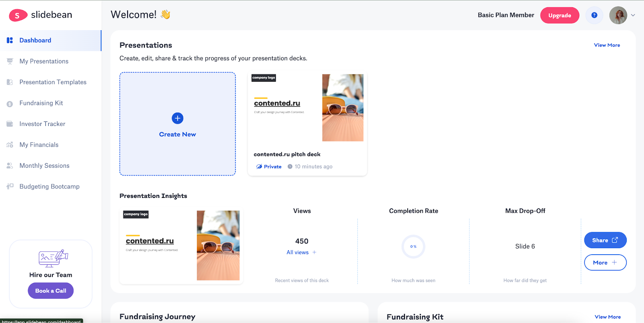The height and width of the screenshot is (323, 644).
Task: Click the Budgeting Bootcamp icon
Action: (10, 186)
